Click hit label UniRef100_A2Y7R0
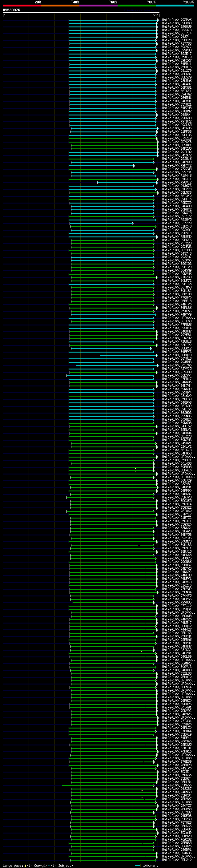This screenshot has width=197, height=868. (x=177, y=224)
